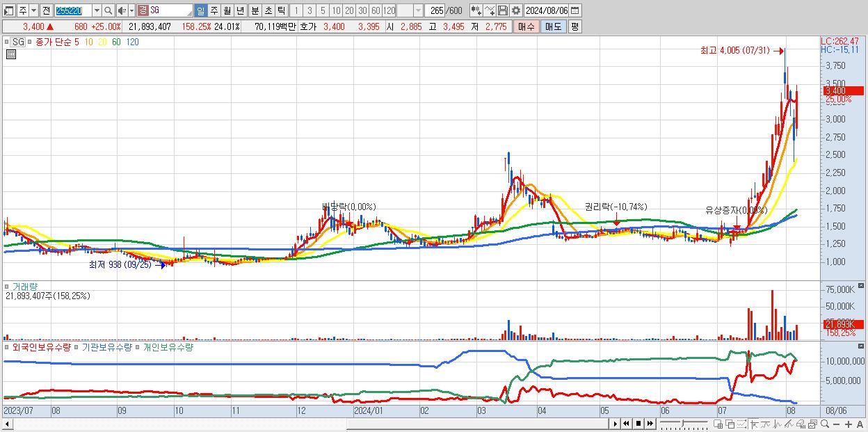This screenshot has width=868, height=432.
Task: Adjust the playback speed slider handle
Action: point(682,422)
